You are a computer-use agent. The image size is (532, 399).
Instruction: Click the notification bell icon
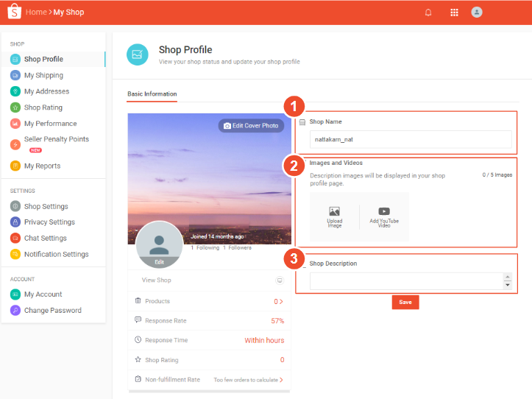[428, 13]
